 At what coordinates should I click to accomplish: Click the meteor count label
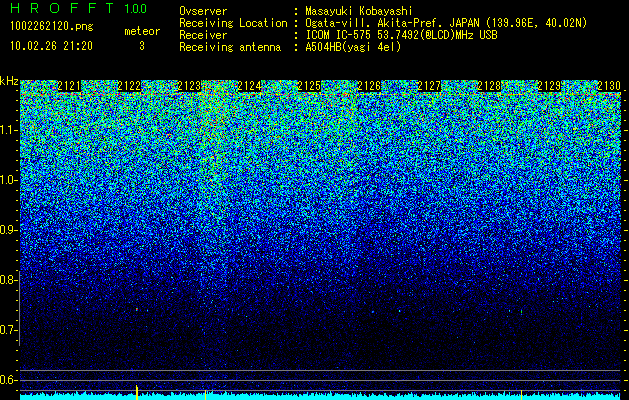pos(142,31)
